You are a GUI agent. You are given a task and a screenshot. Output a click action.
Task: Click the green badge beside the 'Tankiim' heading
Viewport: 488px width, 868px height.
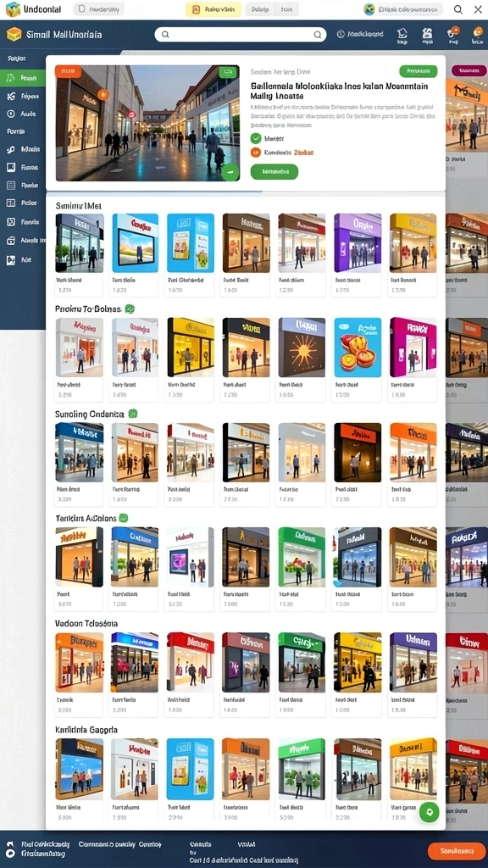click(x=124, y=518)
